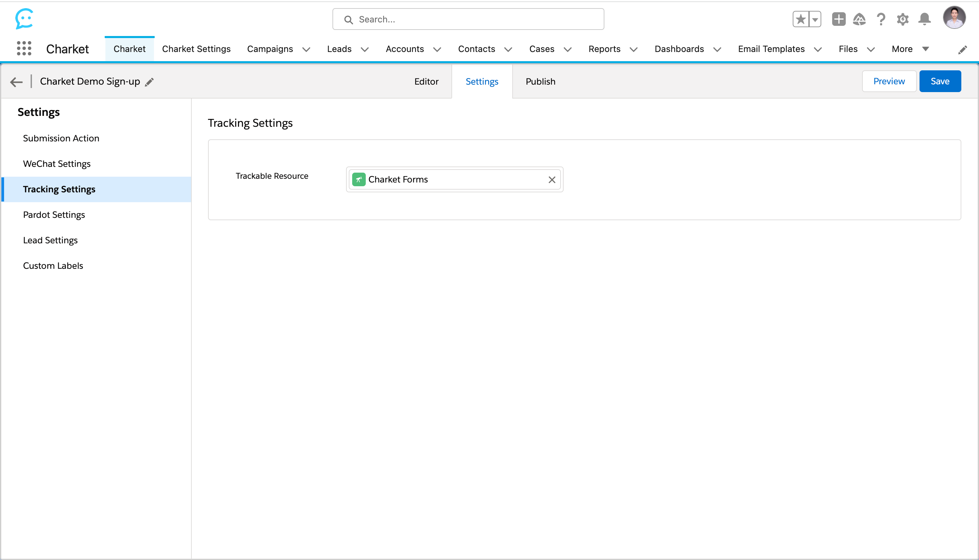This screenshot has height=560, width=979.
Task: Go to the Accounts tab
Action: click(x=405, y=49)
